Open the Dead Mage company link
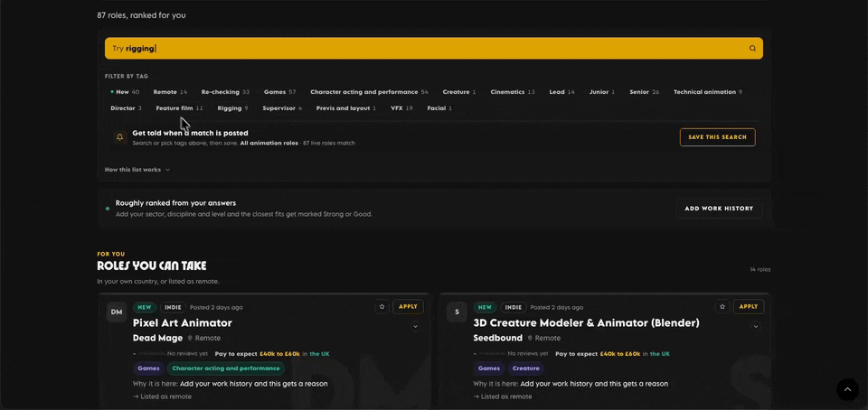The height and width of the screenshot is (410, 868). [157, 338]
